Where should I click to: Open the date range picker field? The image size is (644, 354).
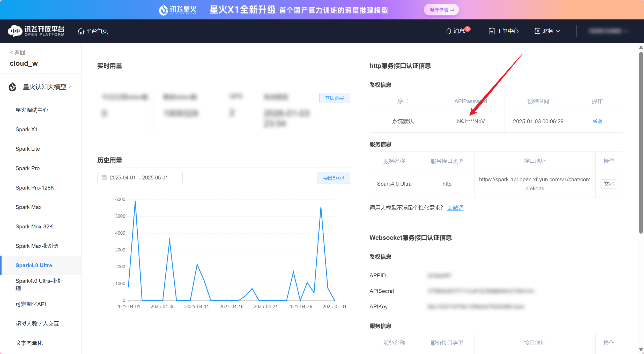click(x=140, y=178)
